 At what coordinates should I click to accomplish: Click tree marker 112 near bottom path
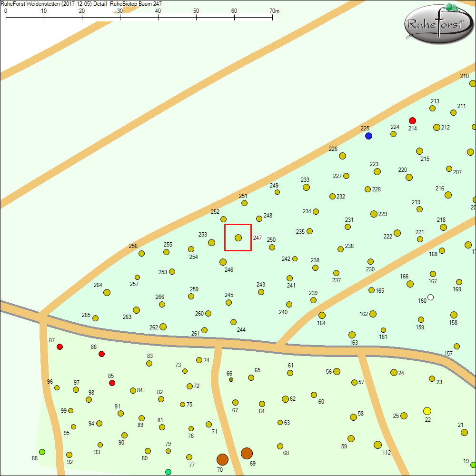click(x=377, y=445)
